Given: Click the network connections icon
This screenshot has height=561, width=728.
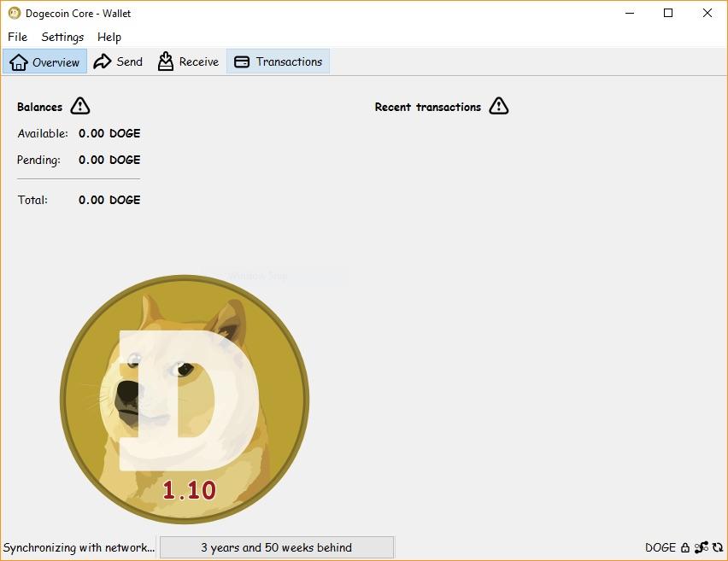Looking at the screenshot, I should (701, 547).
